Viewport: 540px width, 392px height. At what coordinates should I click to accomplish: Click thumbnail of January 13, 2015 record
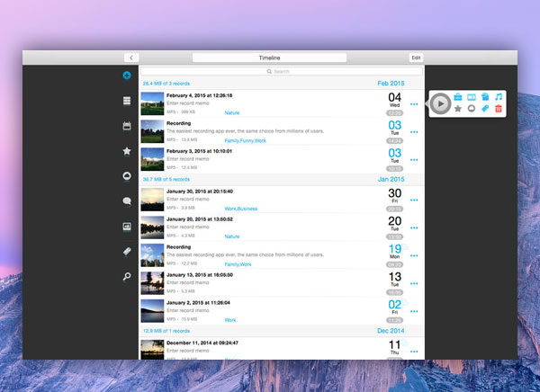[152, 283]
